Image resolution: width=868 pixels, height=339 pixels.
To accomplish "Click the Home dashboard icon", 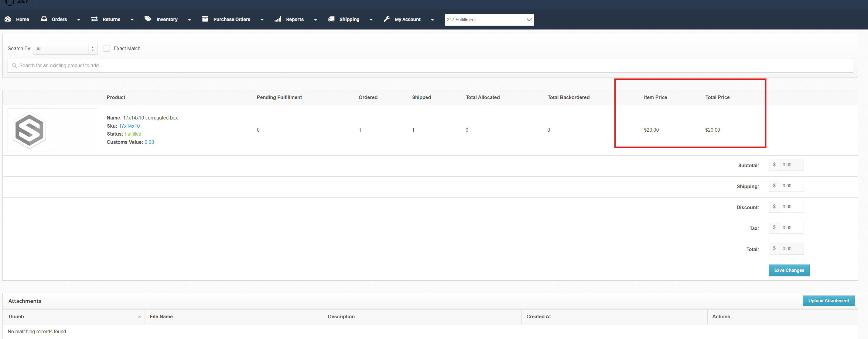I will [8, 19].
